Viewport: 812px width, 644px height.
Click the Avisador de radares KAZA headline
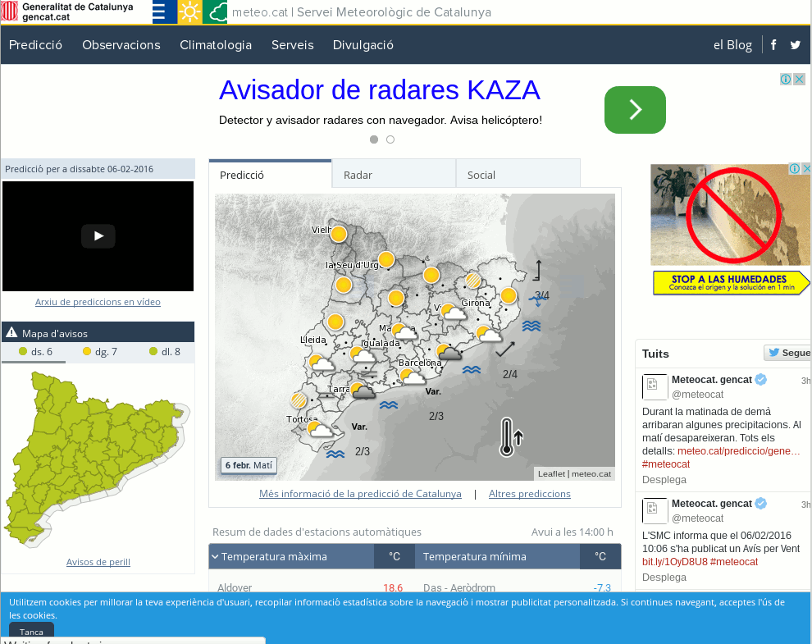click(x=380, y=90)
